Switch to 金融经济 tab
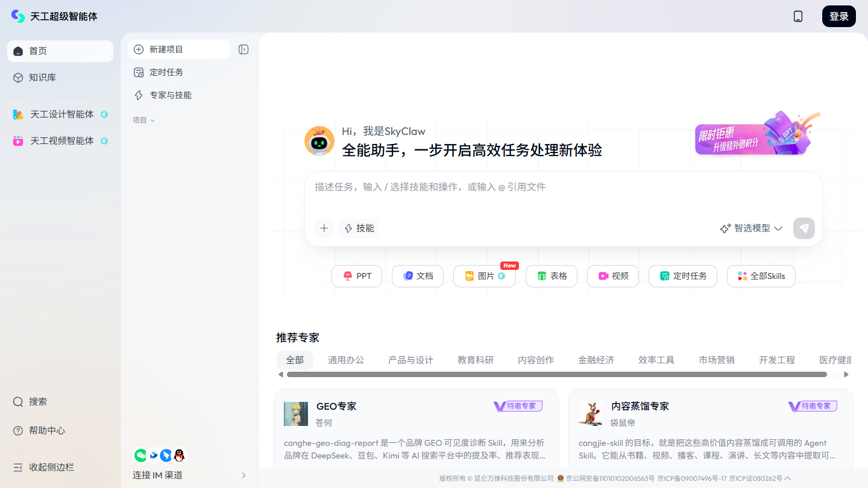The width and height of the screenshot is (868, 488). click(596, 360)
